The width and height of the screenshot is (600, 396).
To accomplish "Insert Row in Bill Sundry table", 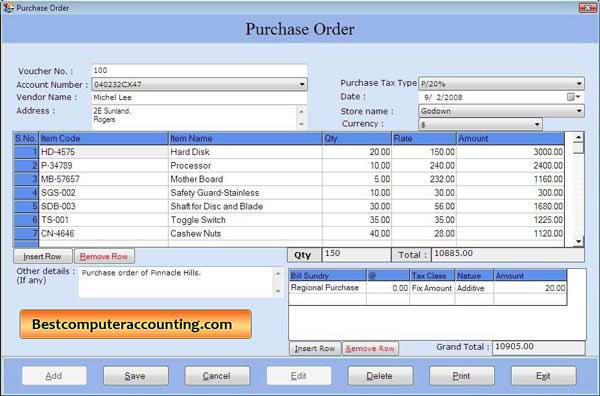I will pos(315,349).
